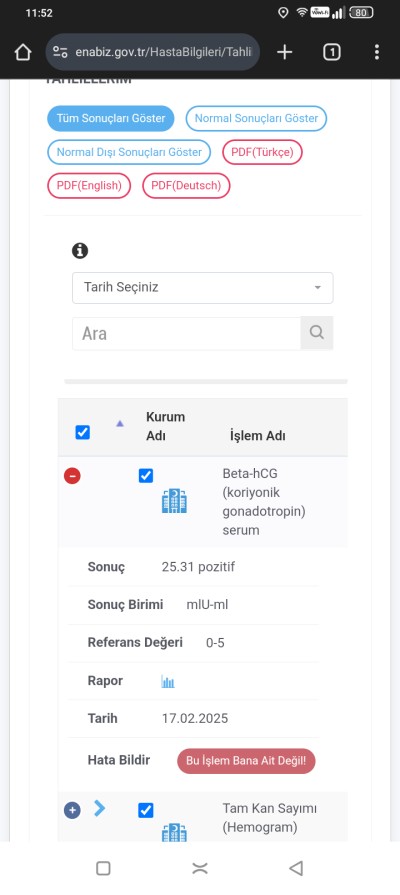Uncheck the Beta-hCG row checkbox
The width and height of the screenshot is (400, 895).
[x=146, y=475]
